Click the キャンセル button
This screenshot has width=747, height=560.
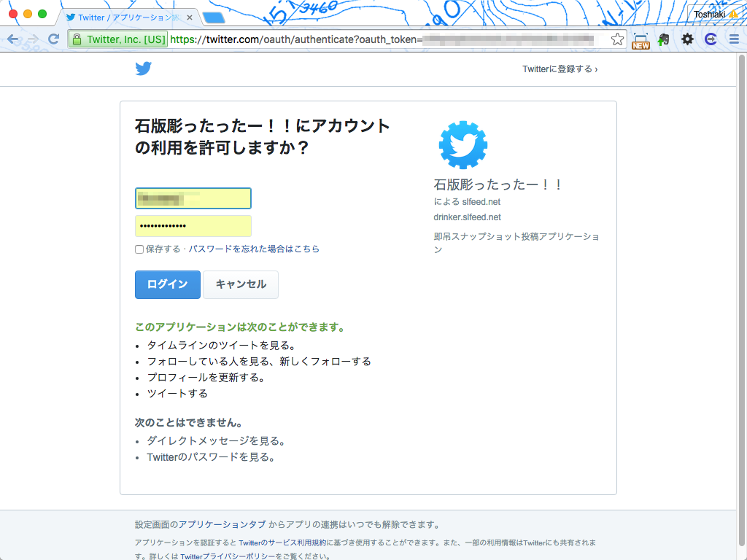click(x=241, y=284)
